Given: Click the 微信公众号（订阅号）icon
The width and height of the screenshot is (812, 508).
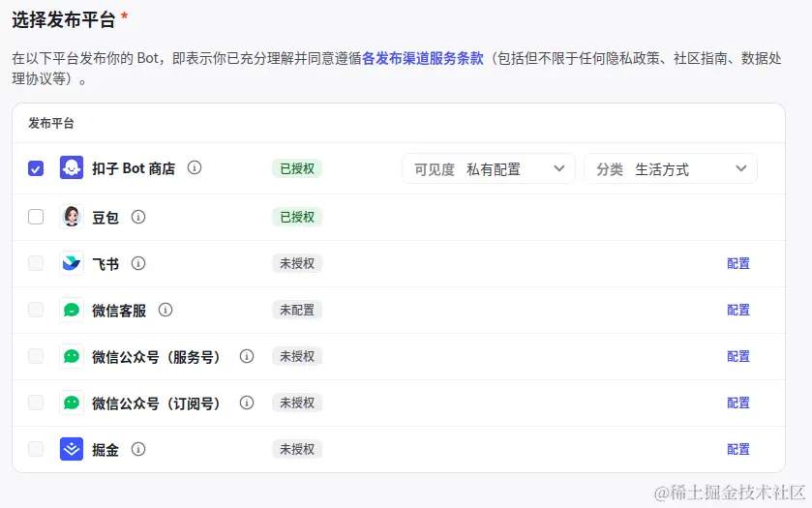Looking at the screenshot, I should [x=72, y=403].
